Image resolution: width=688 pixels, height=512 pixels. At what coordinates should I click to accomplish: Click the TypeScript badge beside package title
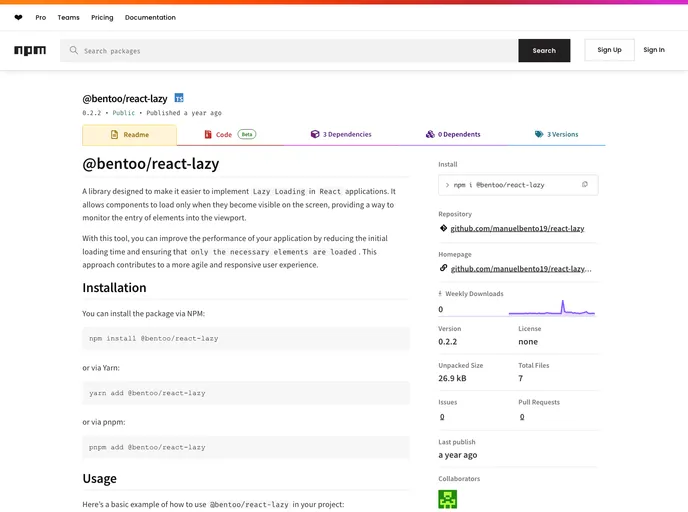click(x=179, y=98)
